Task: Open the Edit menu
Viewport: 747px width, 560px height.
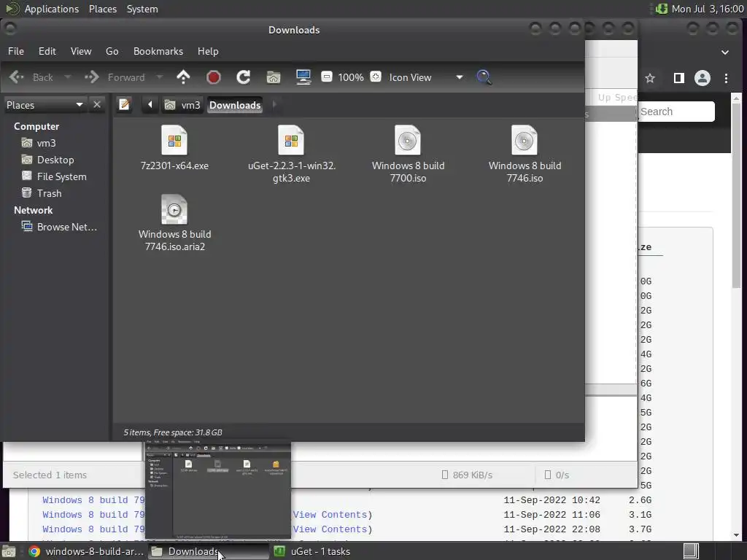Action: click(47, 51)
